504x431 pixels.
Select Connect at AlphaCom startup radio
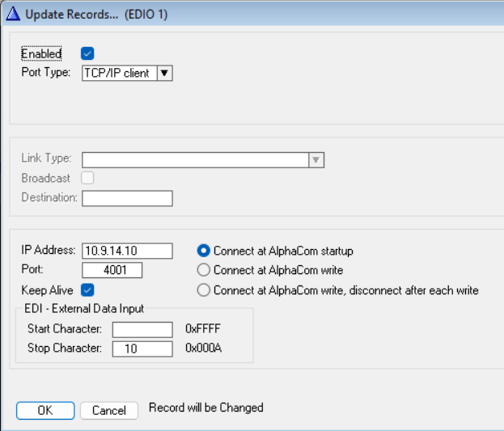204,251
